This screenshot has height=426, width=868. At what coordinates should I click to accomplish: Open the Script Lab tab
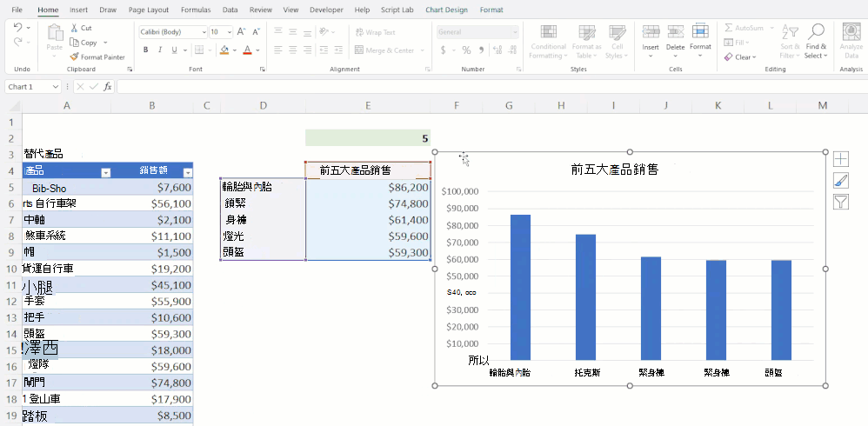pos(397,10)
